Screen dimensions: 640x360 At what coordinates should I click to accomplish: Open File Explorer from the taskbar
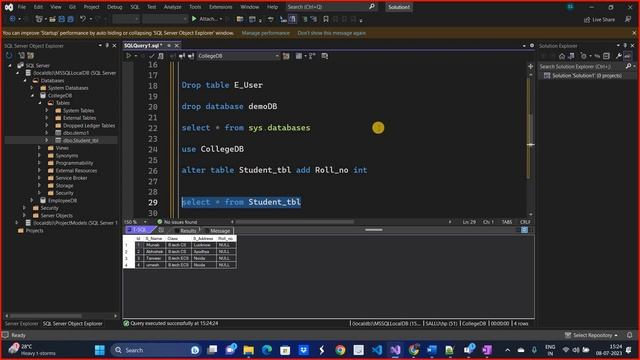249,350
